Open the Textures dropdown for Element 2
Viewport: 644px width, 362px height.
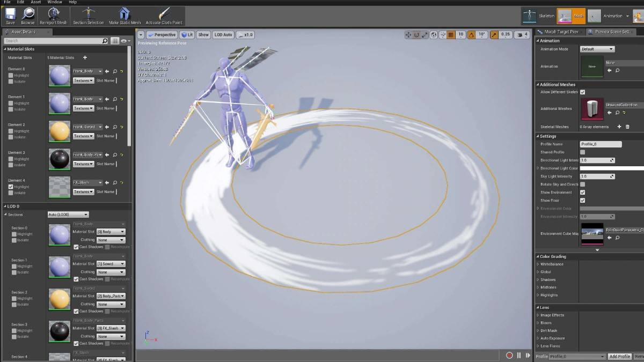[83, 136]
